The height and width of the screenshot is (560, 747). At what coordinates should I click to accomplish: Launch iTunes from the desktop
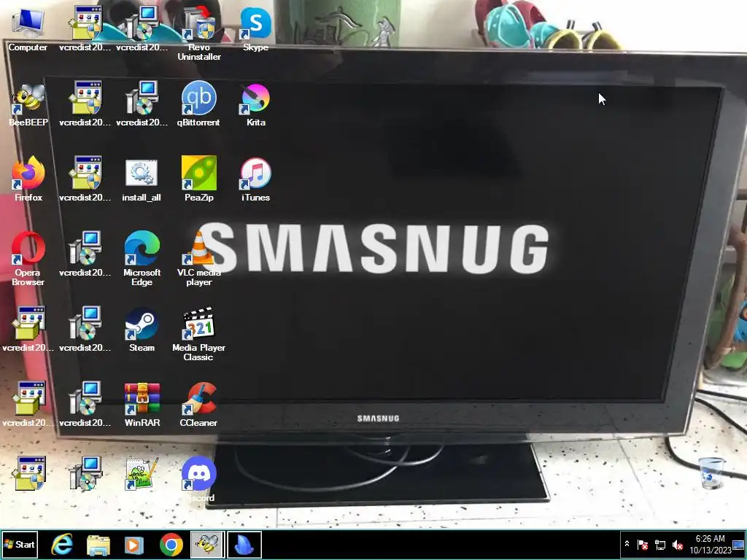255,179
